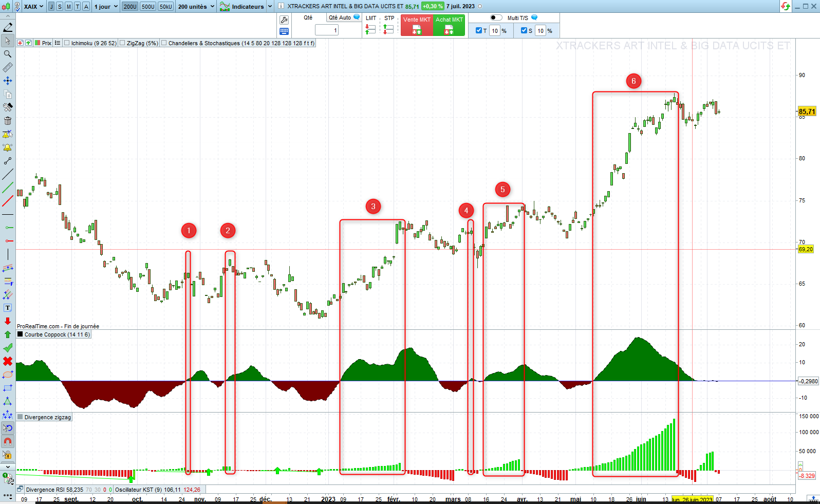Click the lock drawings icon
Image resolution: width=820 pixels, height=504 pixels.
[x=8, y=455]
